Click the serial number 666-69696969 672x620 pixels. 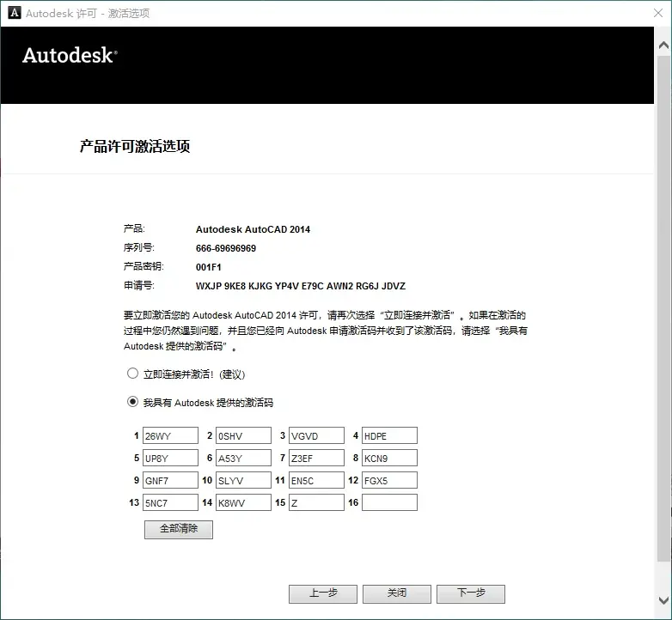pos(226,248)
